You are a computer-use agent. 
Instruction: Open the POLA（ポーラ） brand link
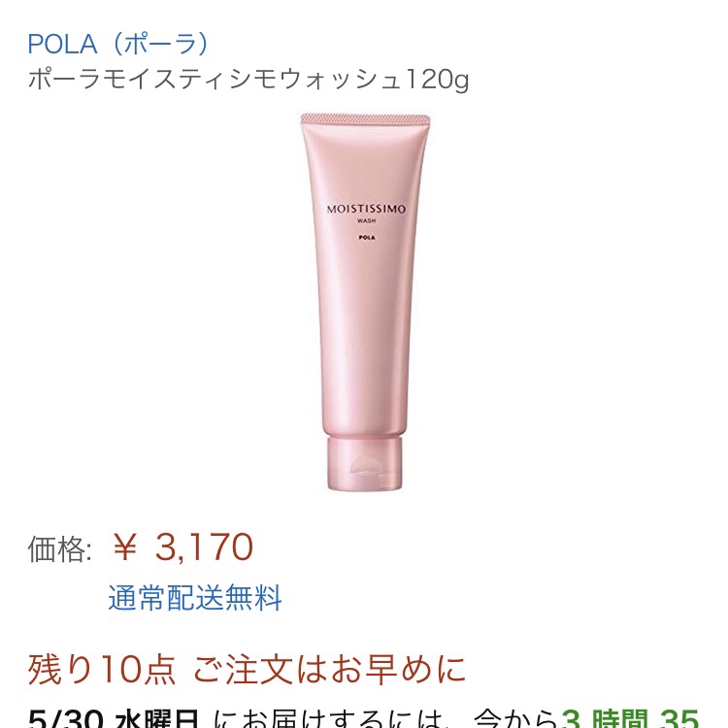point(118,44)
